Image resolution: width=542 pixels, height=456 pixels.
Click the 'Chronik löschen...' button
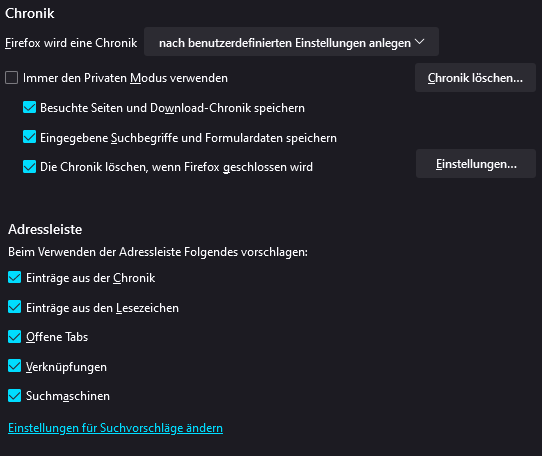[475, 78]
